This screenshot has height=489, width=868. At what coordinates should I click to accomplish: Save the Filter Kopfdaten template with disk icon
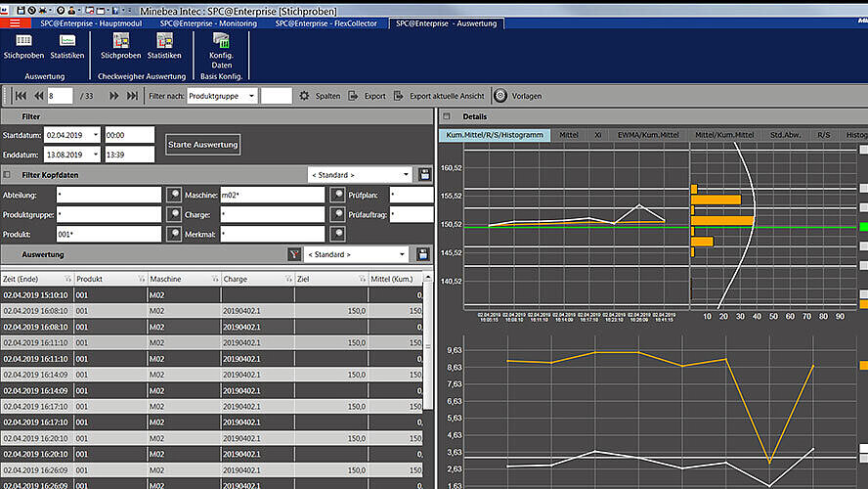pos(424,175)
